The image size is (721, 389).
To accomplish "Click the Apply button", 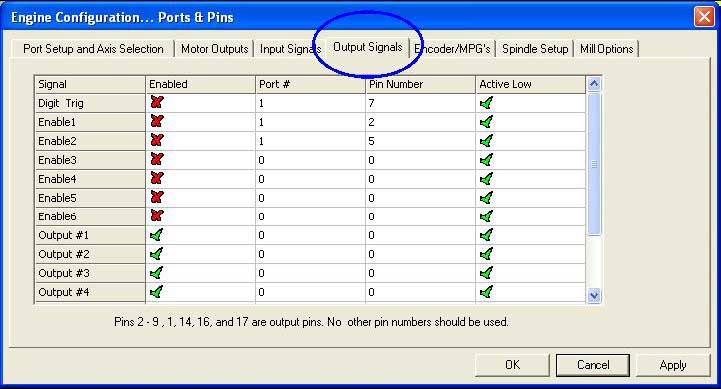I will tap(673, 365).
